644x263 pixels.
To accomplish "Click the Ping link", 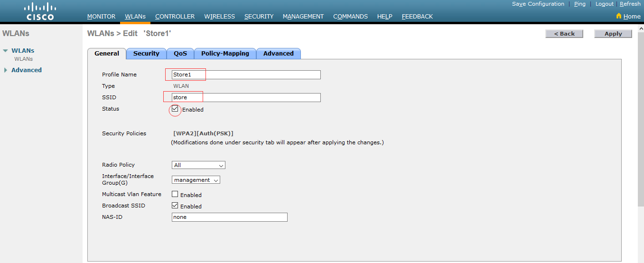I will click(x=579, y=4).
